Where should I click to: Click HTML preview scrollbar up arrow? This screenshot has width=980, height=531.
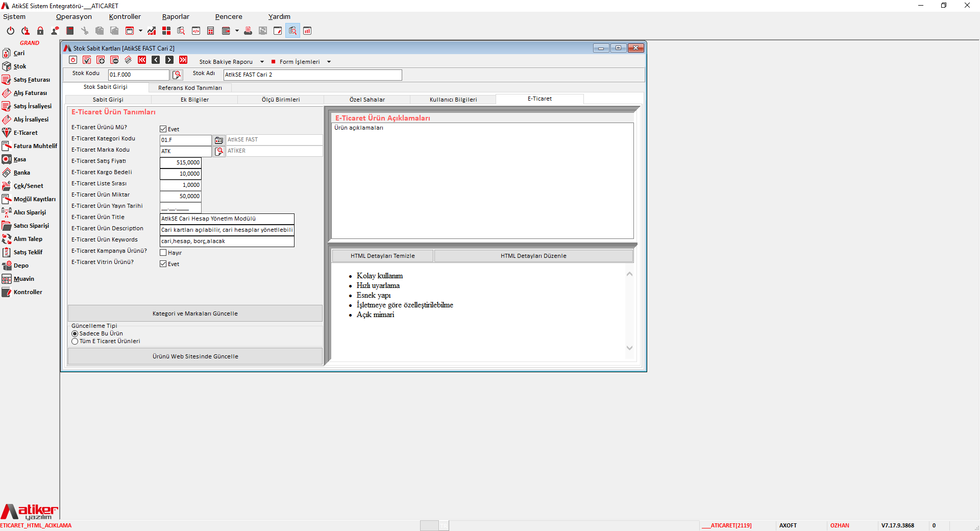pos(629,274)
